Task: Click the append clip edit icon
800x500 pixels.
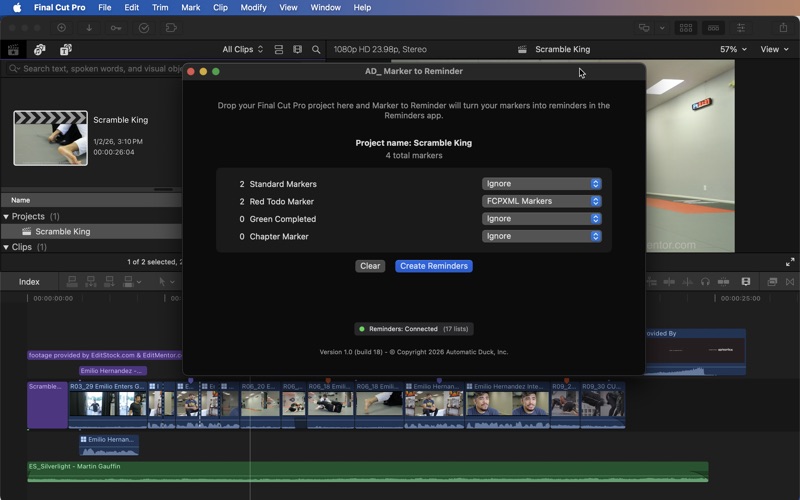Action: coord(109,281)
